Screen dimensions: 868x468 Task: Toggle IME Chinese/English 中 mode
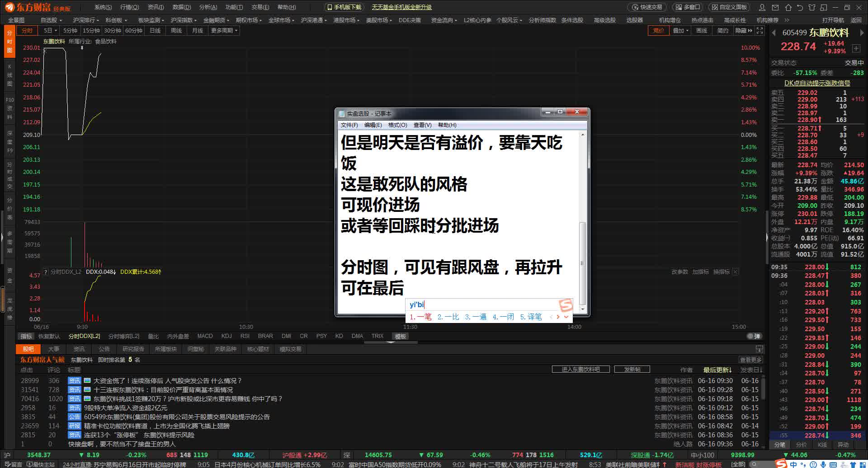pyautogui.click(x=793, y=464)
